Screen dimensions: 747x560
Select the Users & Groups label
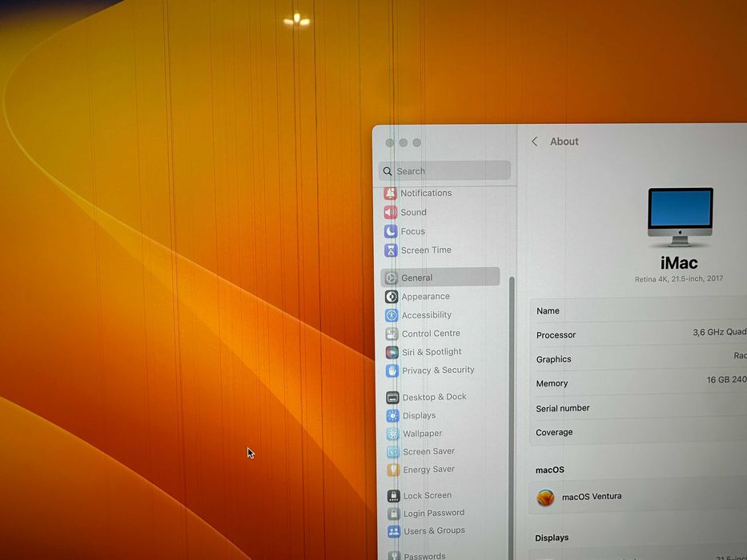click(x=434, y=530)
